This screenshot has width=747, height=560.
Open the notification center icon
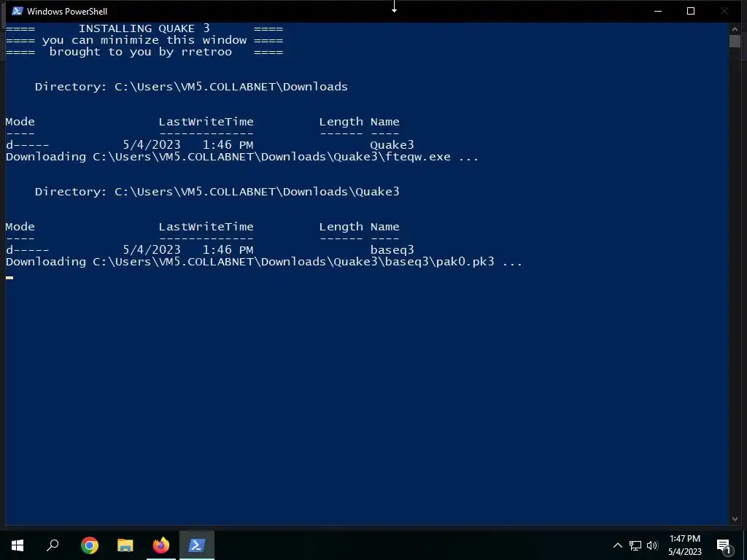point(724,546)
